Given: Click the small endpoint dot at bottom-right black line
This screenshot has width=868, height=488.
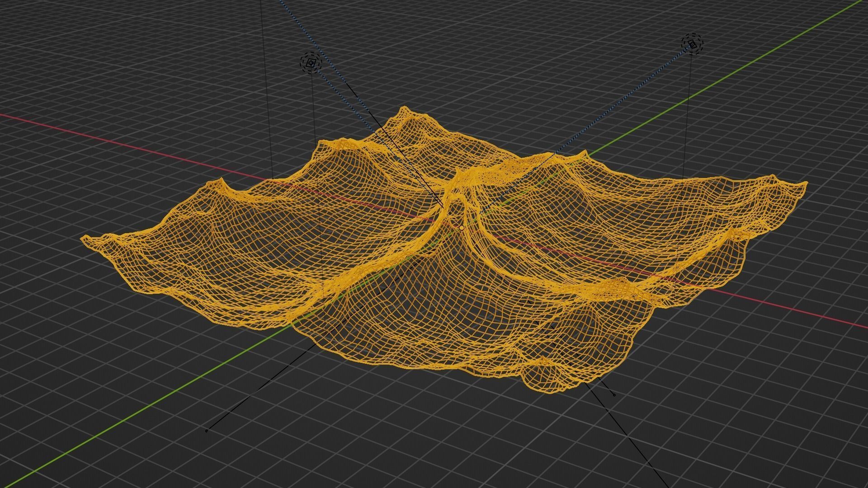Looking at the screenshot, I should pos(613,395).
